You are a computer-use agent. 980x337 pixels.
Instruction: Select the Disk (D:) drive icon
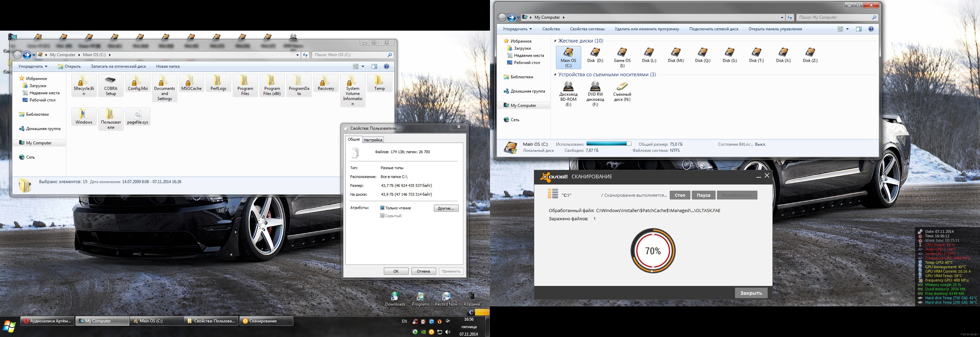(x=595, y=55)
